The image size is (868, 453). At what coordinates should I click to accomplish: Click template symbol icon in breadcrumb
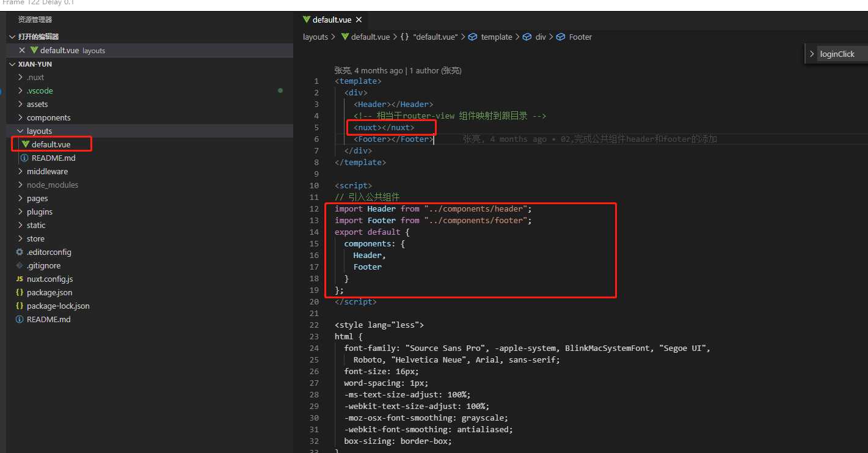(473, 37)
